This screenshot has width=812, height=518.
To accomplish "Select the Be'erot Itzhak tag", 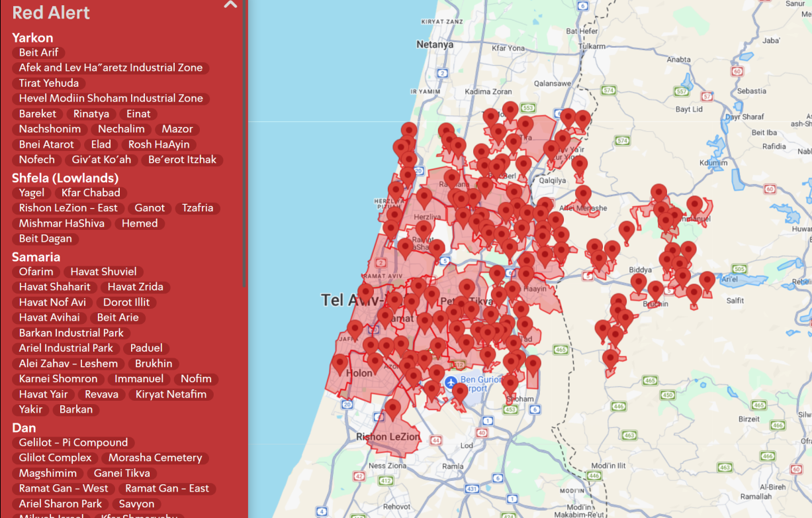I will point(183,160).
